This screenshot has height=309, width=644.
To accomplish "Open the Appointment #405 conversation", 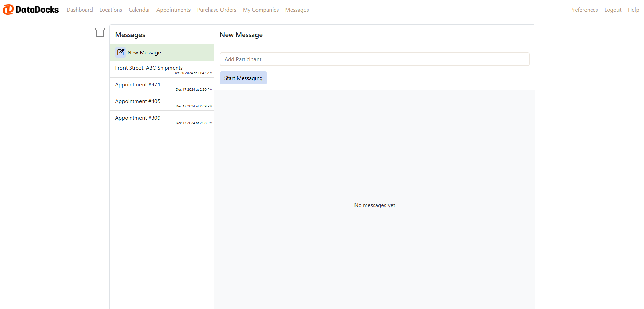I will [162, 102].
